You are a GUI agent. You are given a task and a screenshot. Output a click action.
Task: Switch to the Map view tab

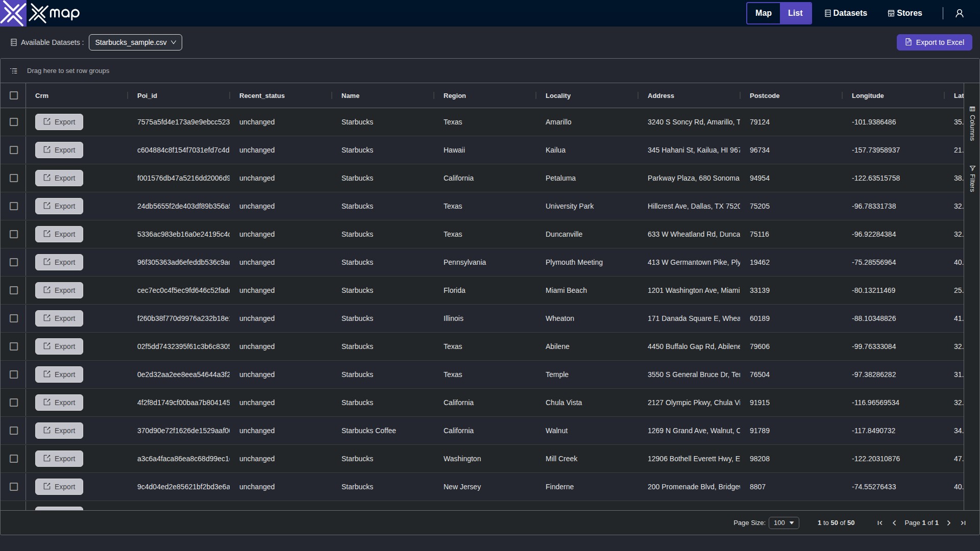click(763, 13)
